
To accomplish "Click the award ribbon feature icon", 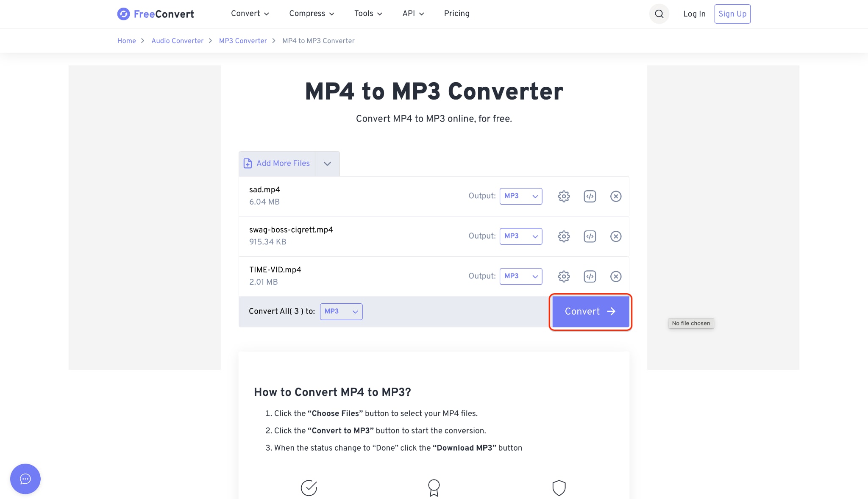I will coord(434,488).
